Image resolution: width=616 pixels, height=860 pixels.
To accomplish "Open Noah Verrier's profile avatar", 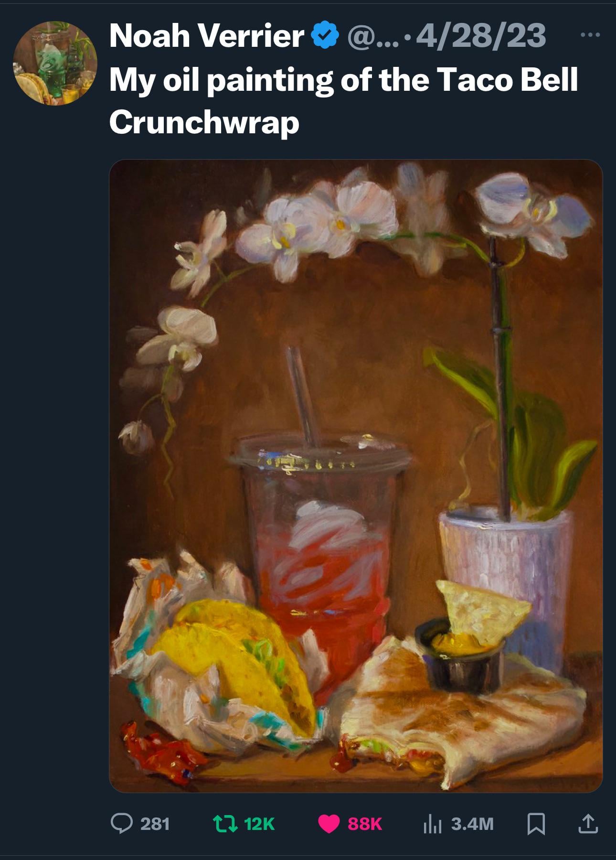I will click(x=55, y=63).
